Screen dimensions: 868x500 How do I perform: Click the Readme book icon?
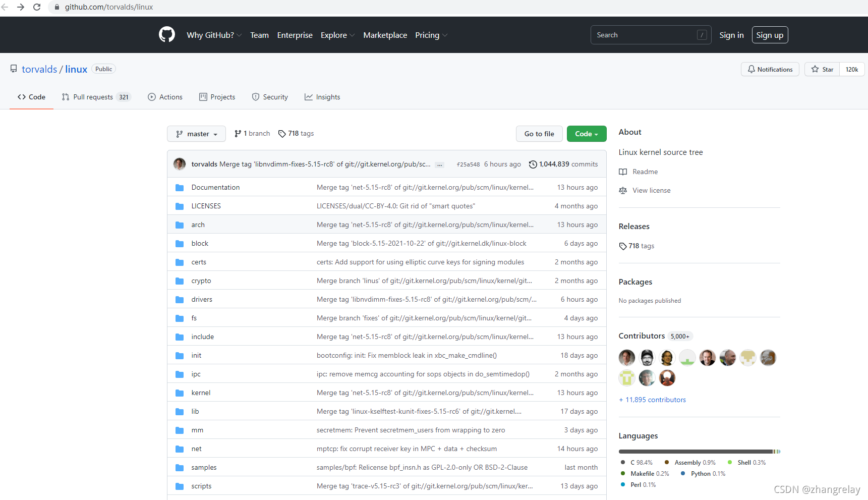(623, 172)
